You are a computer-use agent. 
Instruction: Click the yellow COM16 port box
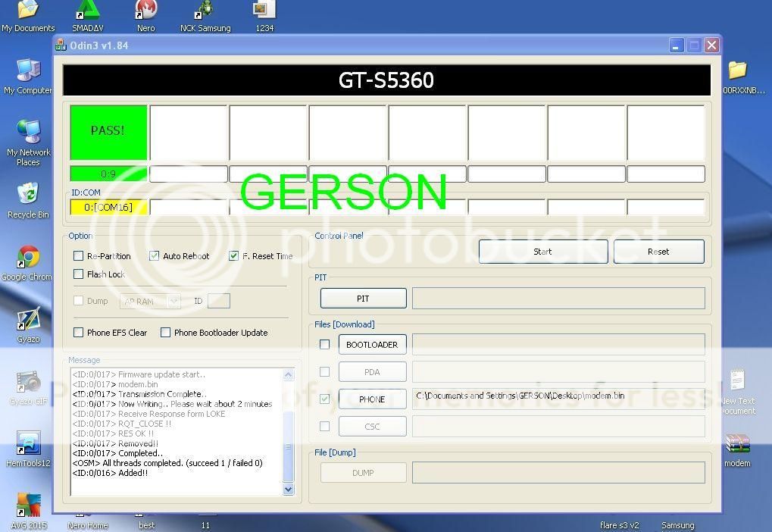click(x=108, y=207)
